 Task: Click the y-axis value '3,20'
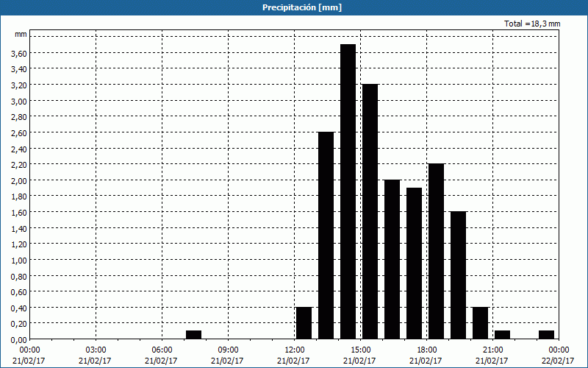(x=19, y=85)
